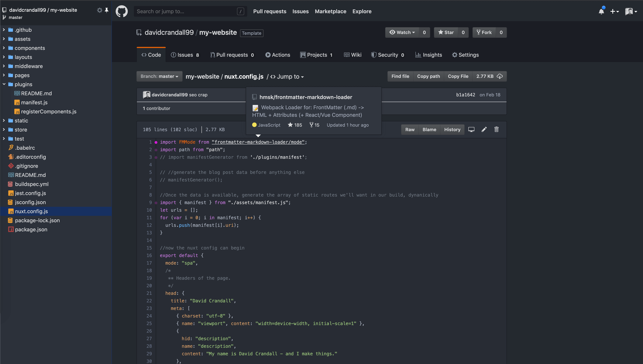Expand the plugins folder in sidebar

point(4,84)
